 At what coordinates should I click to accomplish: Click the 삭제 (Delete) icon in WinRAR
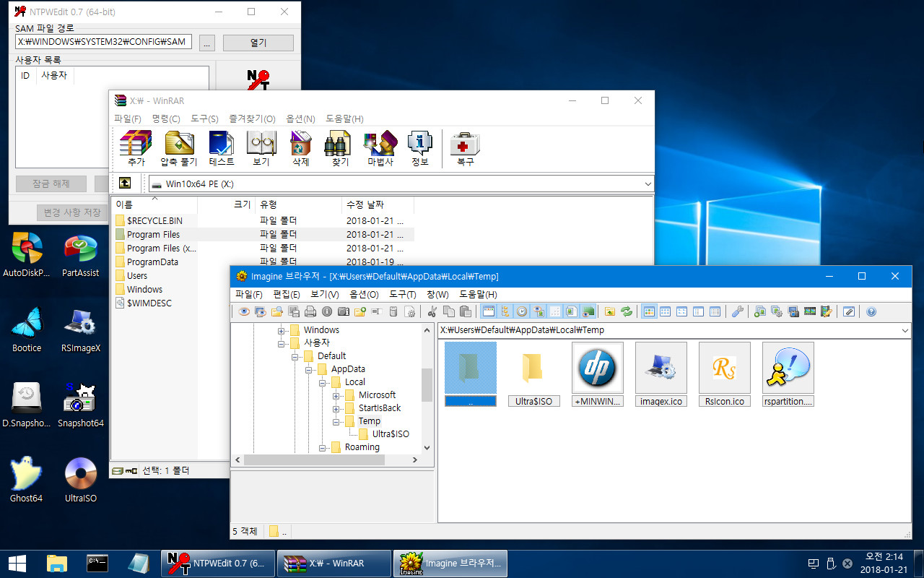coord(301,148)
